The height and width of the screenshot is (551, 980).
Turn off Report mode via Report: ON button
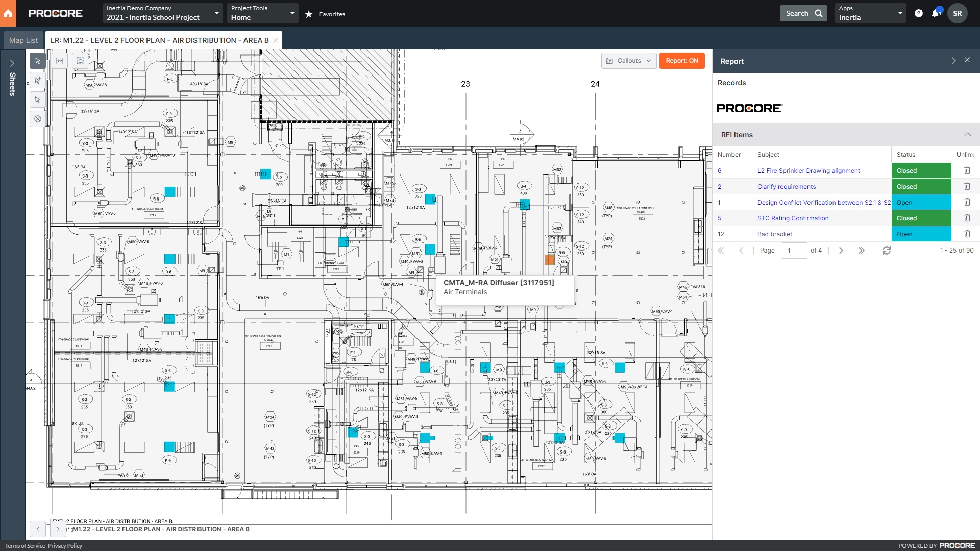click(681, 60)
